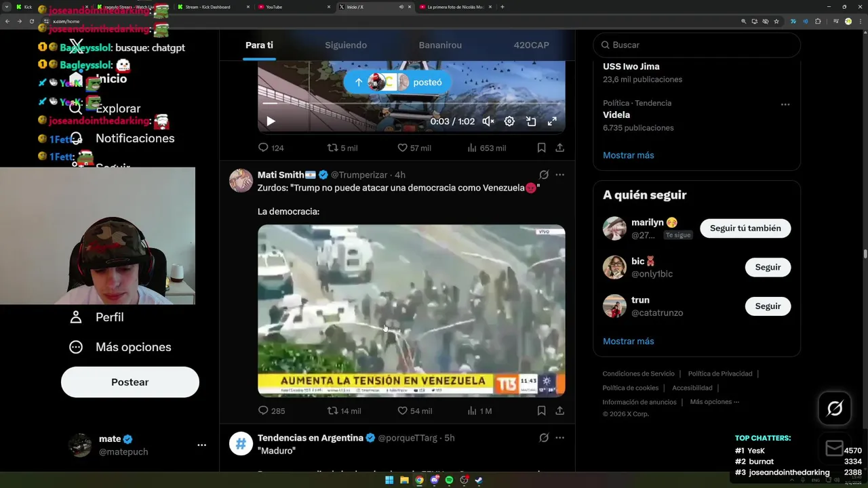The height and width of the screenshot is (488, 868).
Task: Follow trun with Seguir button
Action: [x=768, y=306]
